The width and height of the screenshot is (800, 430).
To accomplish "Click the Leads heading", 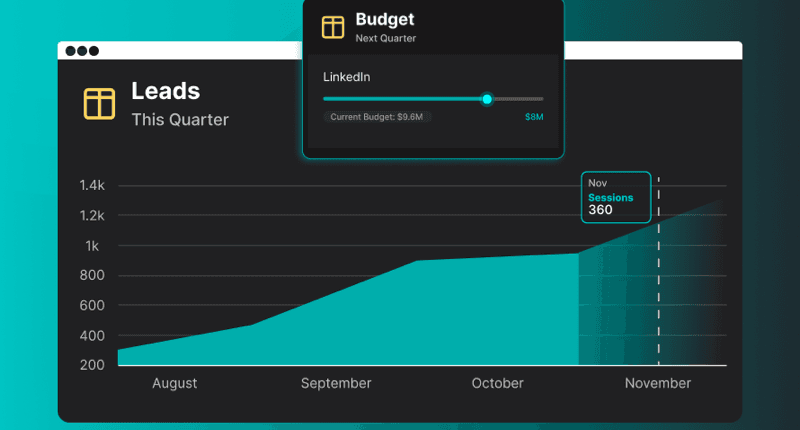I will [x=166, y=91].
